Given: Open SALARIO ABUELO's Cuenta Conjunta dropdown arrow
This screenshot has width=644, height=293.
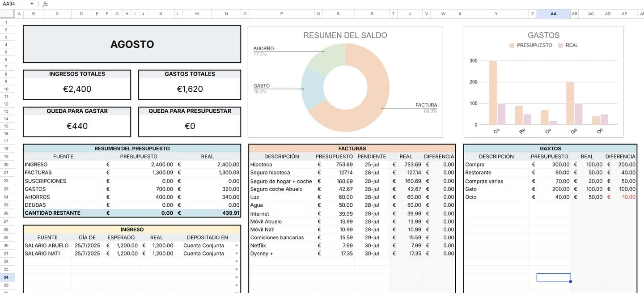Looking at the screenshot, I should pos(237,246).
